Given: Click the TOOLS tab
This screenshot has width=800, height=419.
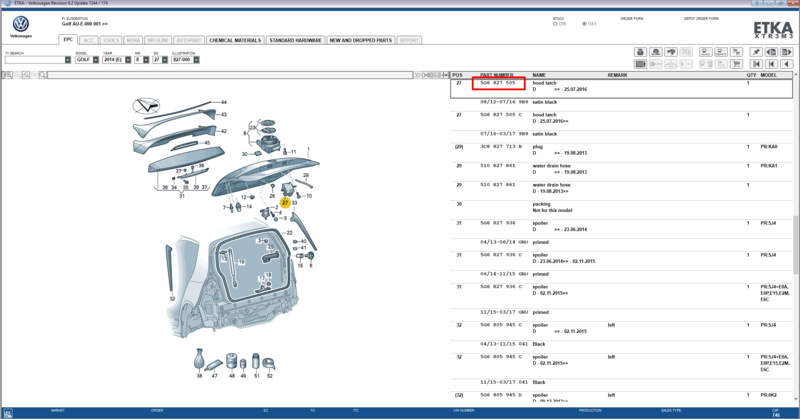Looking at the screenshot, I should tap(111, 40).
